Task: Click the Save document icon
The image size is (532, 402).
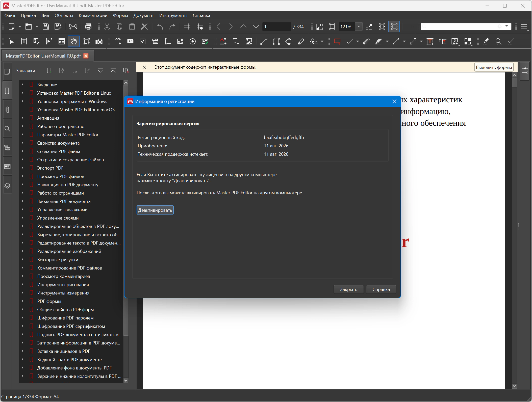Action: (x=45, y=26)
